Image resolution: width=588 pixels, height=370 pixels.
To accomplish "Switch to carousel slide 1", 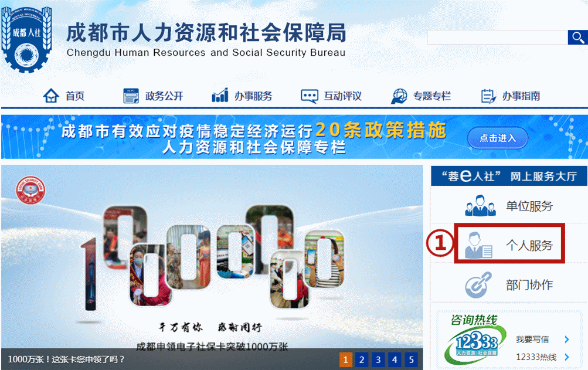I will pyautogui.click(x=345, y=360).
